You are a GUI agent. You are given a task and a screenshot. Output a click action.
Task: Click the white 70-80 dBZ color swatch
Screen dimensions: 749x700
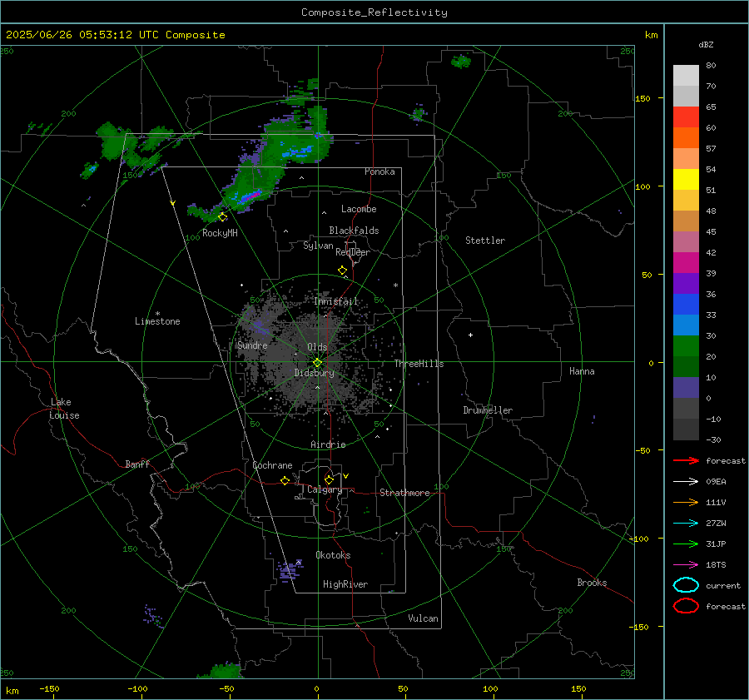coord(686,76)
